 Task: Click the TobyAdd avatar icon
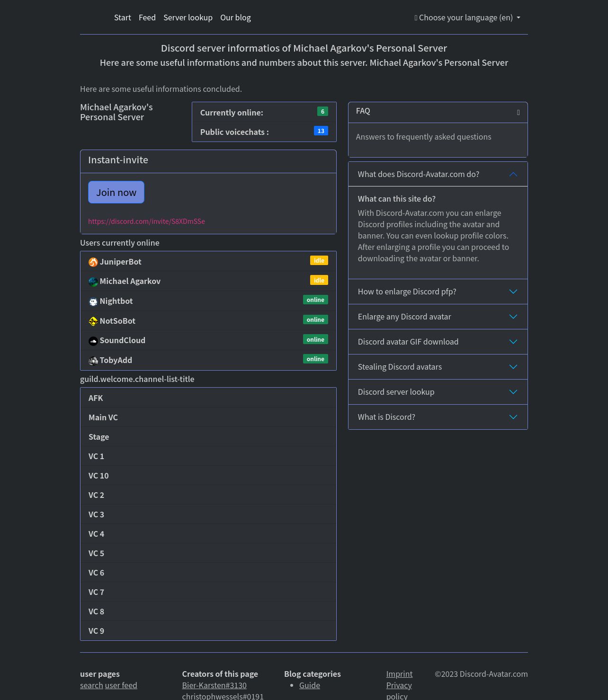point(93,361)
